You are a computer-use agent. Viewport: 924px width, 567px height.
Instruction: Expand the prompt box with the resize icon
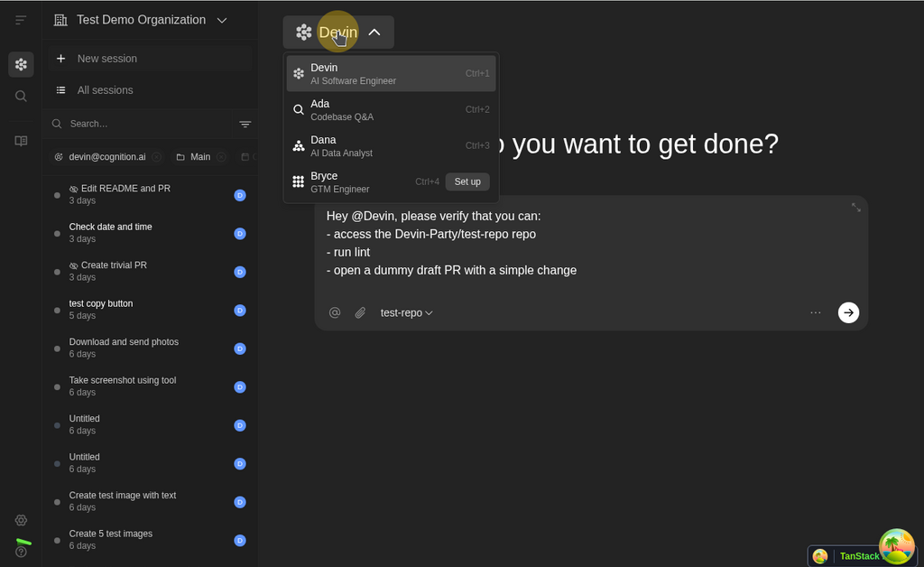(x=855, y=208)
